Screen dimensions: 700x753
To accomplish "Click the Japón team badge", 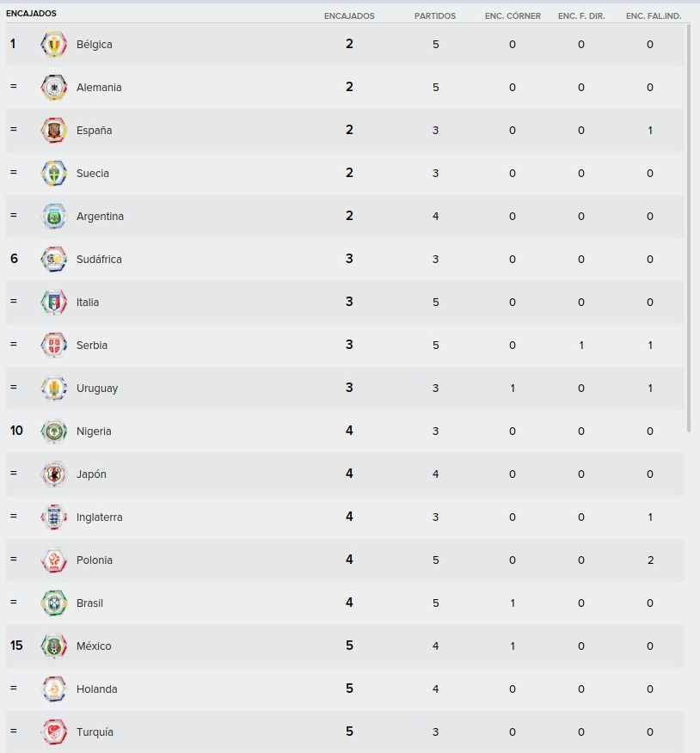I will (x=53, y=474).
